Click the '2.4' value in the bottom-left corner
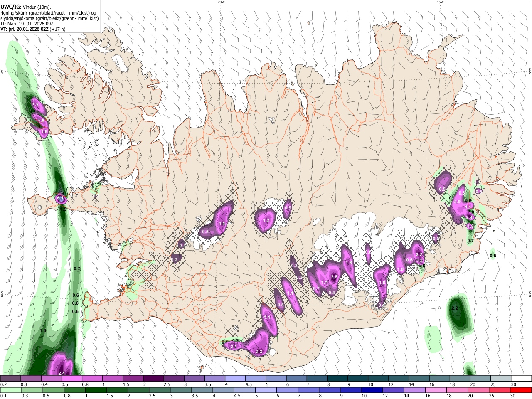The height and width of the screenshot is (399, 532). point(62,373)
